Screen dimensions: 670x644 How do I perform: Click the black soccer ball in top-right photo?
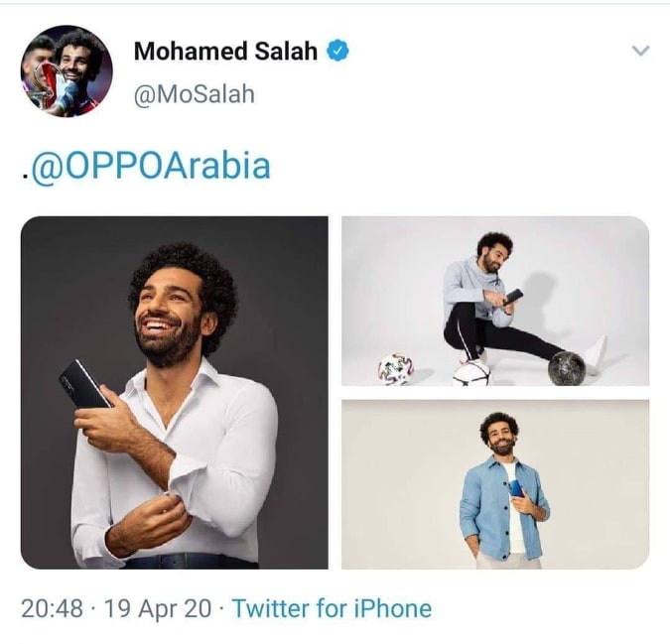(566, 367)
